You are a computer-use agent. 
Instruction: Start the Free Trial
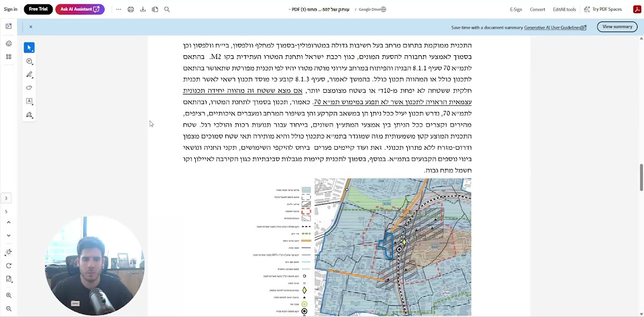(38, 9)
